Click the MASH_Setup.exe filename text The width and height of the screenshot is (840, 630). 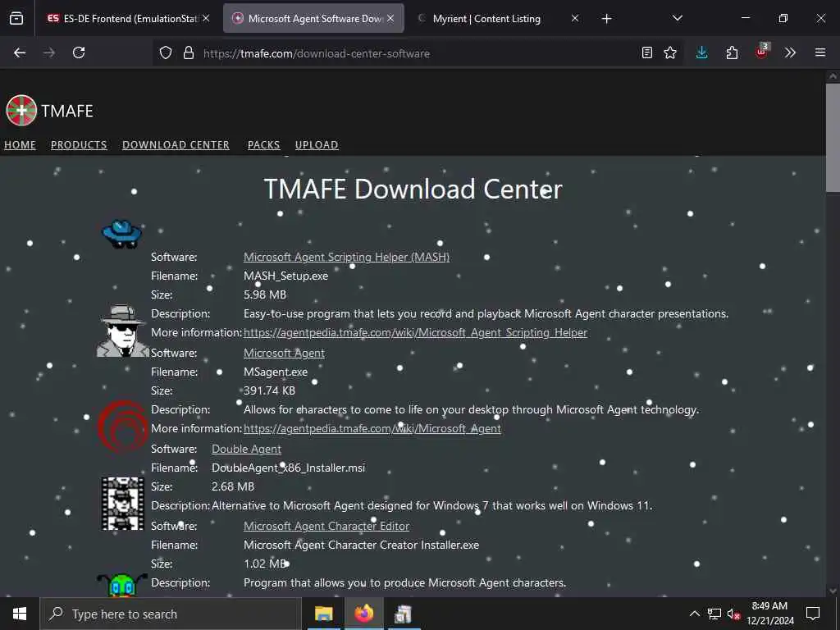click(285, 276)
